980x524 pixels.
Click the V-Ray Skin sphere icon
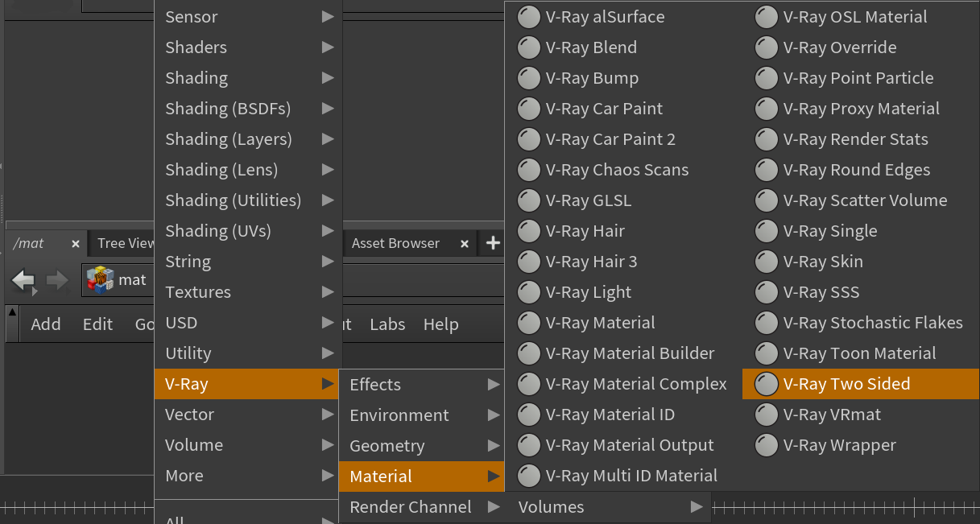point(766,262)
